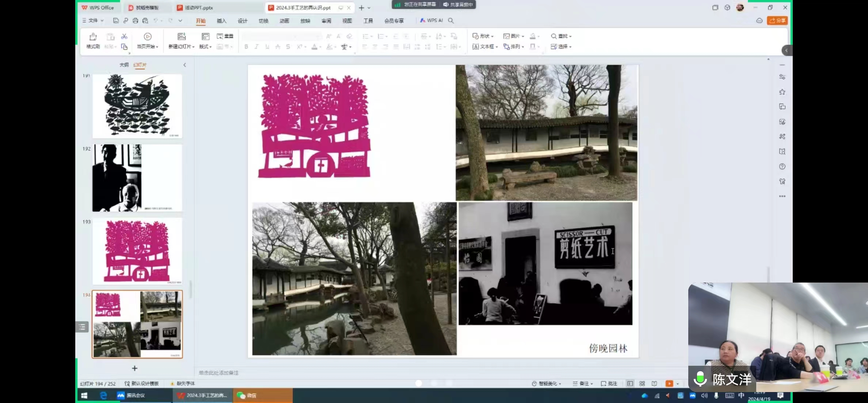Click the three-dots more icon in right sidebar
The height and width of the screenshot is (403, 868).
pos(782,196)
